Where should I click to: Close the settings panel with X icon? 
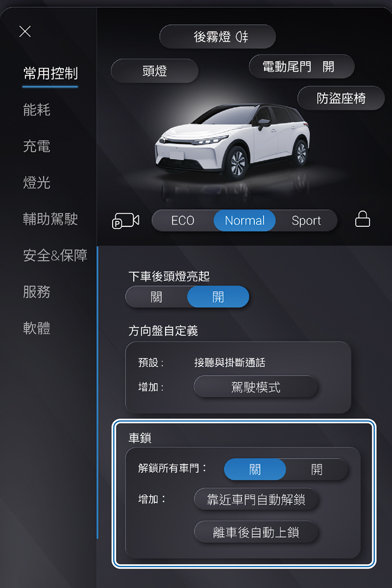(x=25, y=32)
